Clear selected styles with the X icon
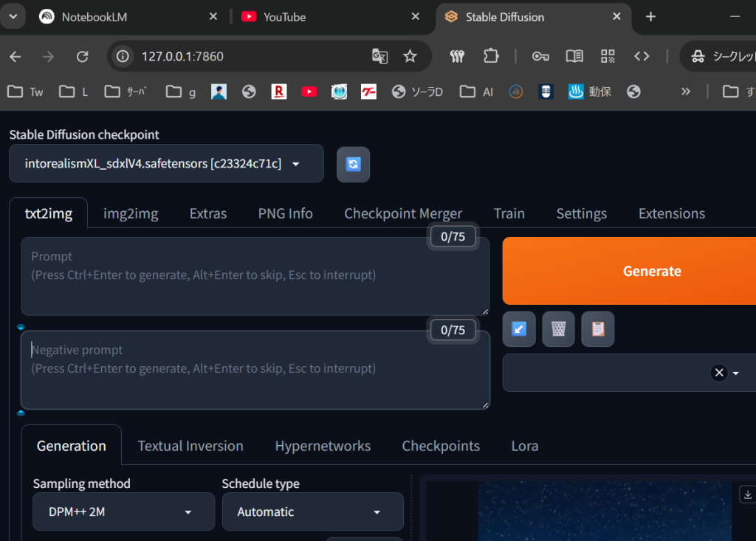756x541 pixels. (x=718, y=373)
